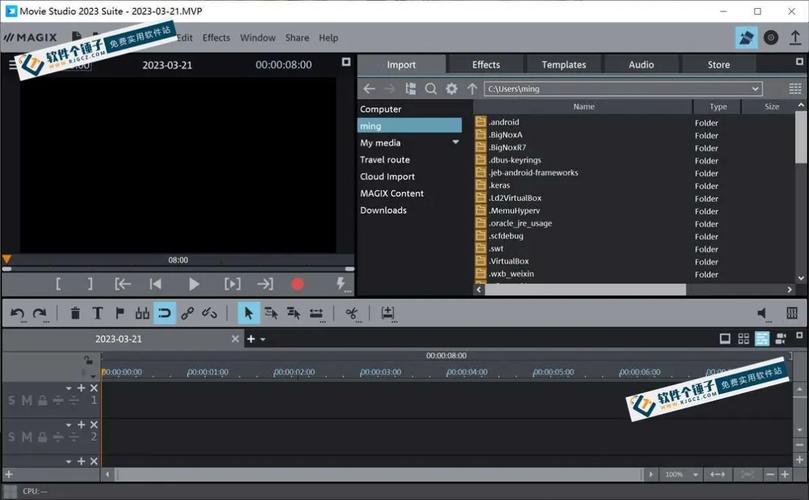
Task: Select Cloud Import in the sidebar
Action: (387, 177)
